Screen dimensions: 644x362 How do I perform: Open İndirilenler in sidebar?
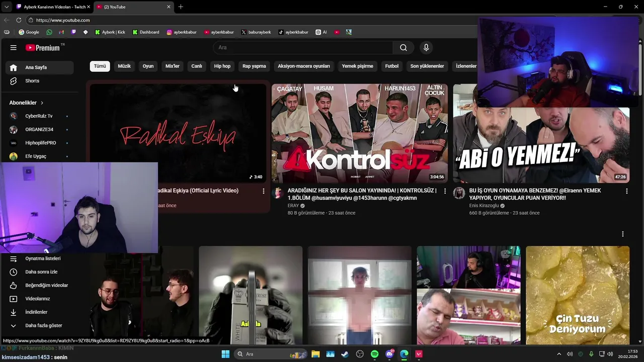40,312
